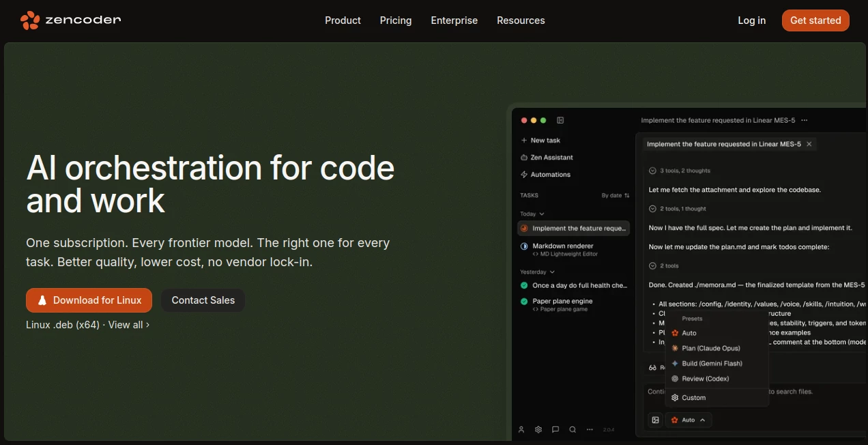868x445 pixels.
Task: Click the Markdown renderer half-circle status icon
Action: tap(524, 246)
